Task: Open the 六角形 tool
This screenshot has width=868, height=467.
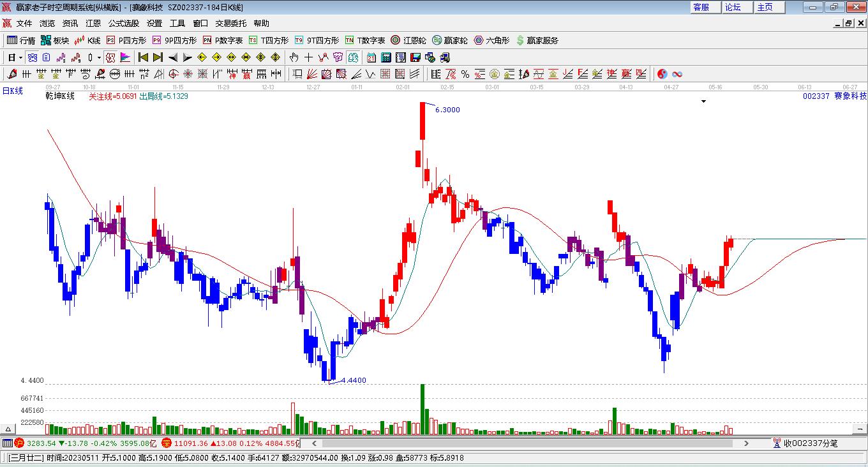Action: click(x=491, y=40)
